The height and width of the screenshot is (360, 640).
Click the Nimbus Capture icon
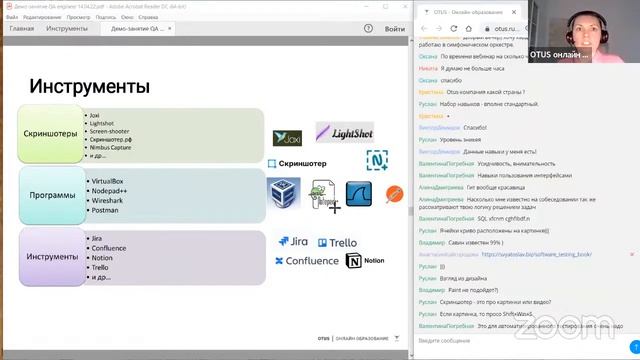click(377, 160)
